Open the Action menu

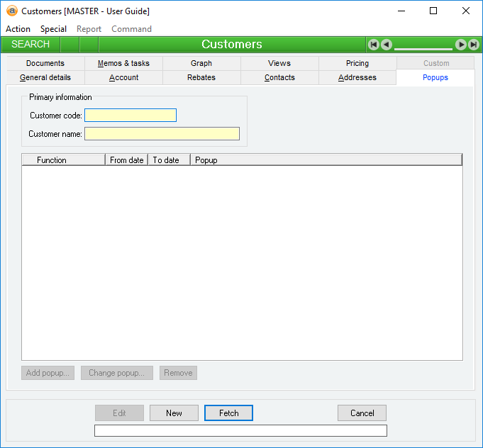pyautogui.click(x=18, y=29)
